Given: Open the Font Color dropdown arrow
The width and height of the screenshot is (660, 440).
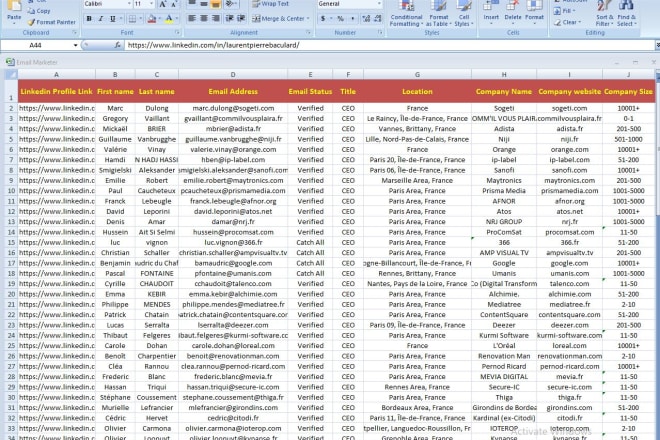Looking at the screenshot, I should (177, 19).
